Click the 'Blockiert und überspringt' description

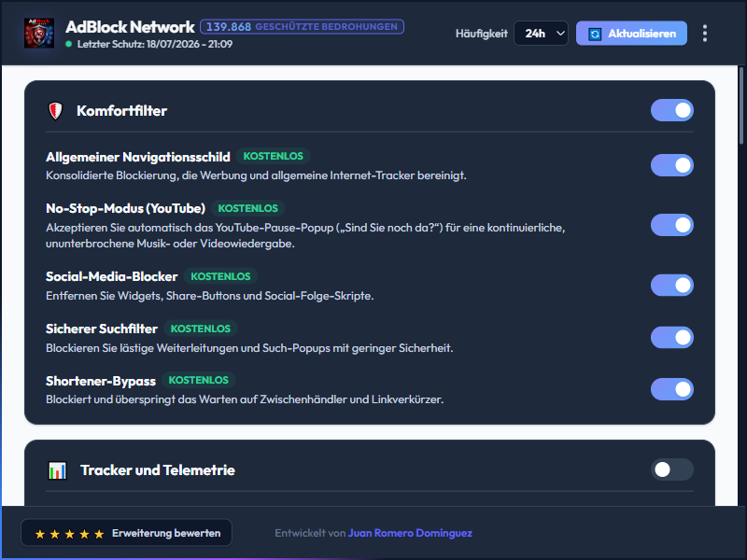tap(245, 399)
